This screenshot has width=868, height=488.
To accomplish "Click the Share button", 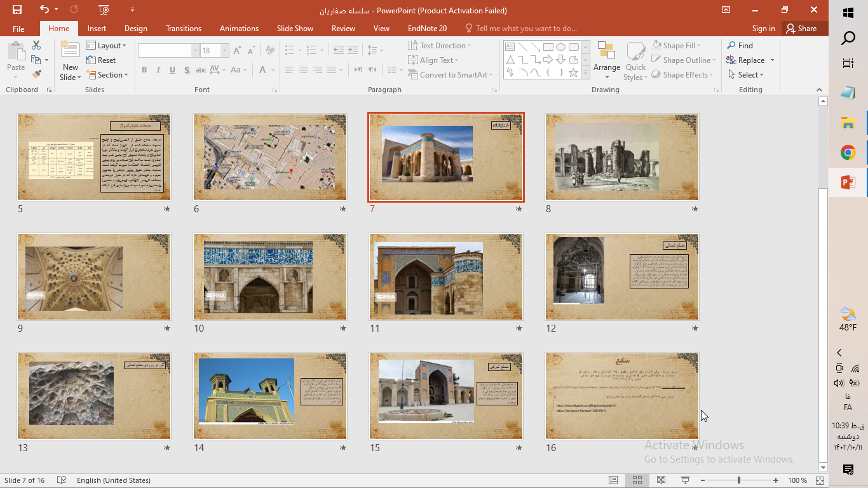I will point(801,29).
